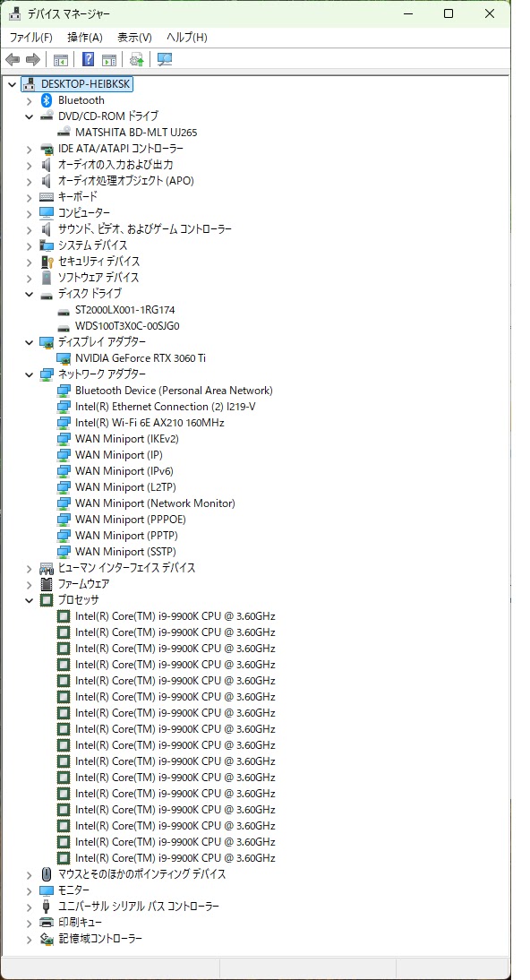Open the ヘルプ(H) menu
Screen dimensions: 530x980
coord(187,38)
